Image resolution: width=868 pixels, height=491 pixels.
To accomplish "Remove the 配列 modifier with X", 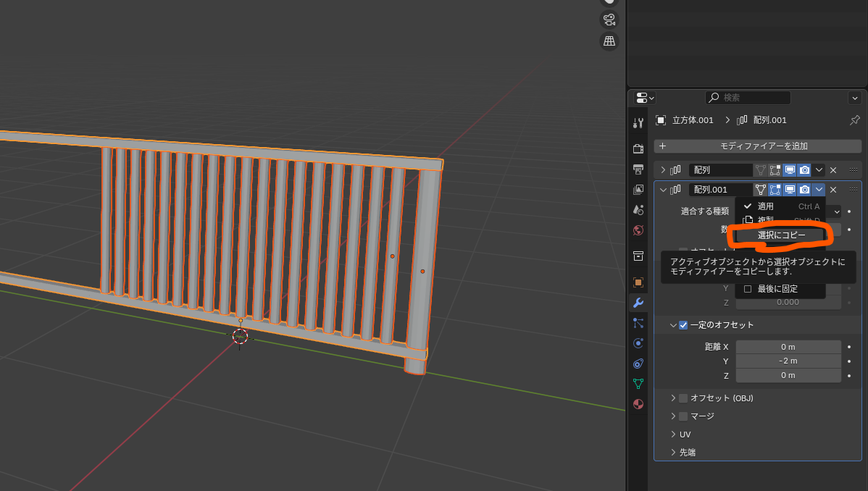I will click(833, 170).
